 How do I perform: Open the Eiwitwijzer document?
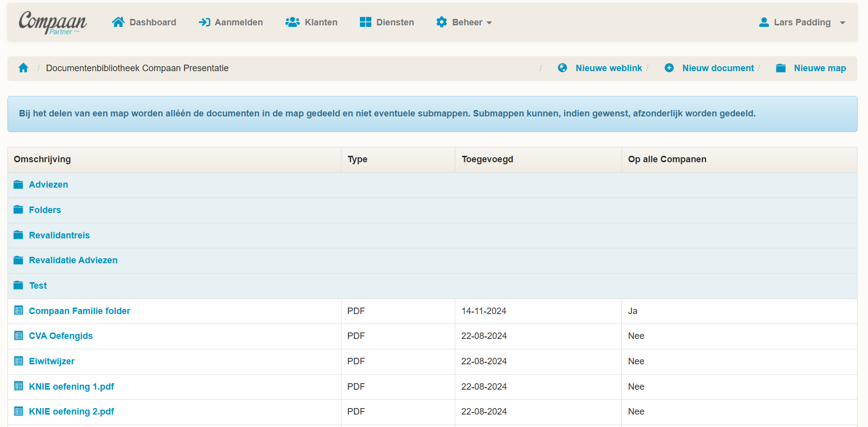(x=52, y=361)
